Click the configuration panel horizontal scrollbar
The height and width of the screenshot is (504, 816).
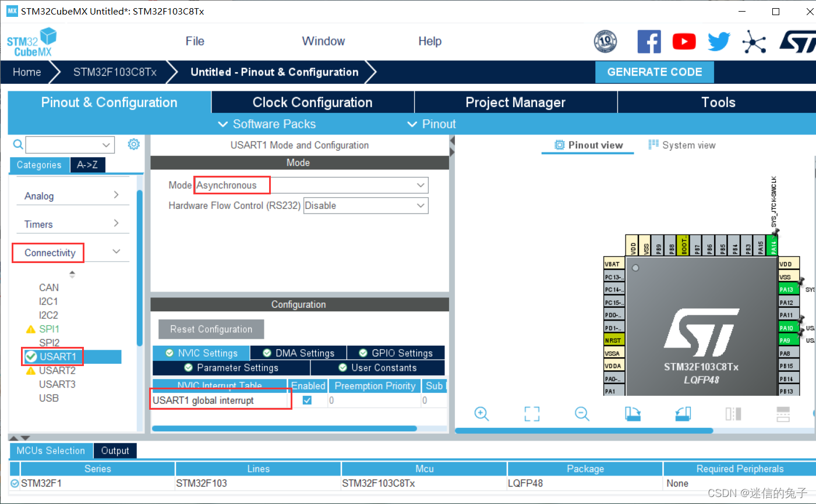point(284,429)
